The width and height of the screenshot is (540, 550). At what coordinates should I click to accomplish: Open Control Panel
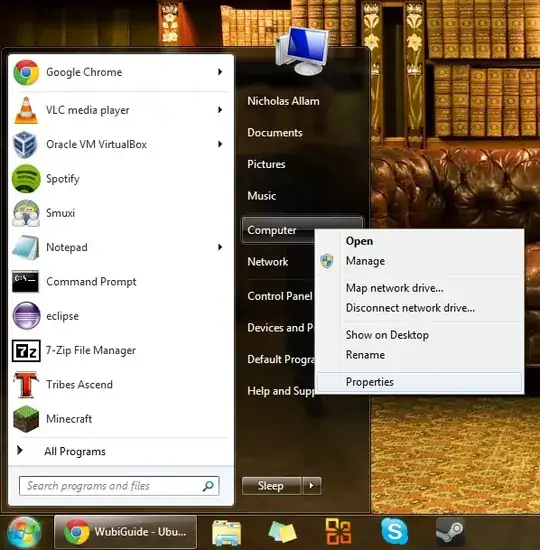coord(280,296)
